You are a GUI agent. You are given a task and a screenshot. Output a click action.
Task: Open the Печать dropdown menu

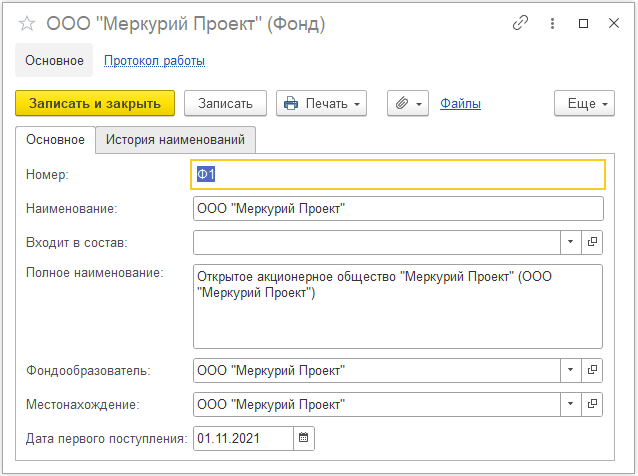click(x=322, y=103)
